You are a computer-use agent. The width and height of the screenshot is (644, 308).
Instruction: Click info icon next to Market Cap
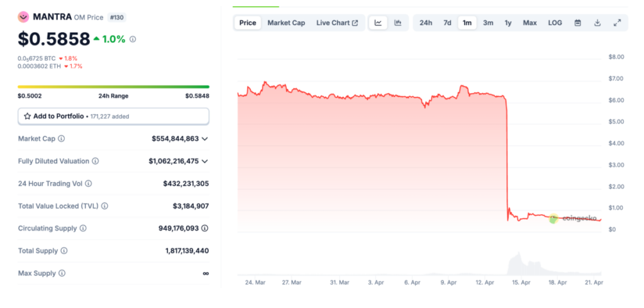tap(61, 139)
